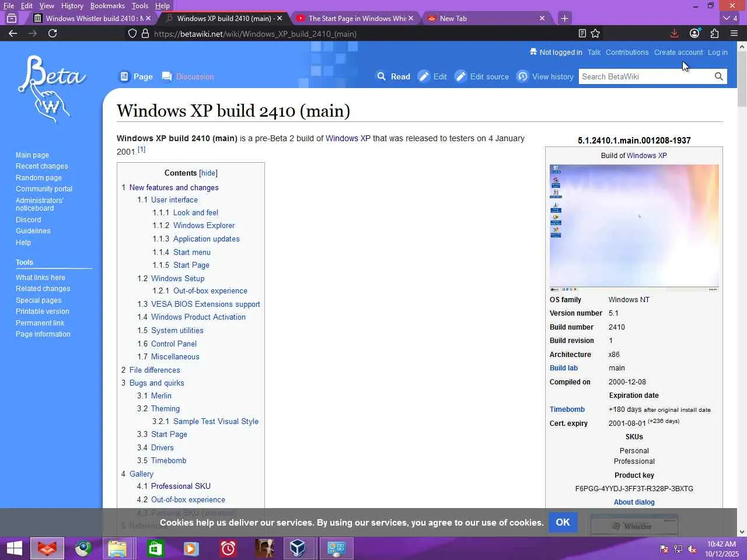The image size is (747, 560).
Task: Expand the list-all-tabs chevron dropdown
Action: tap(726, 18)
